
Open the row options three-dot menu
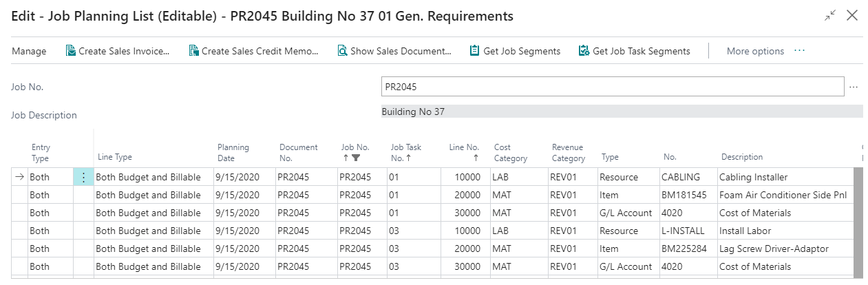[83, 178]
